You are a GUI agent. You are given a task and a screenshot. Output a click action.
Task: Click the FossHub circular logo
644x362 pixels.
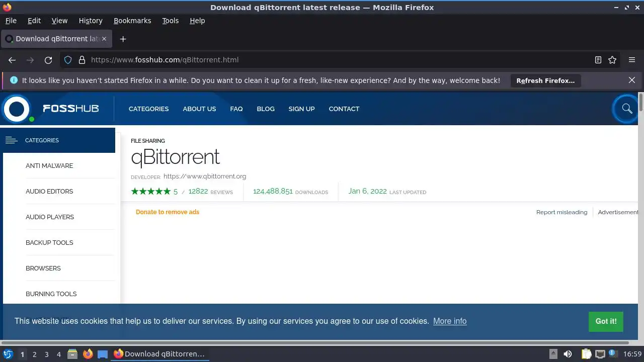point(17,109)
